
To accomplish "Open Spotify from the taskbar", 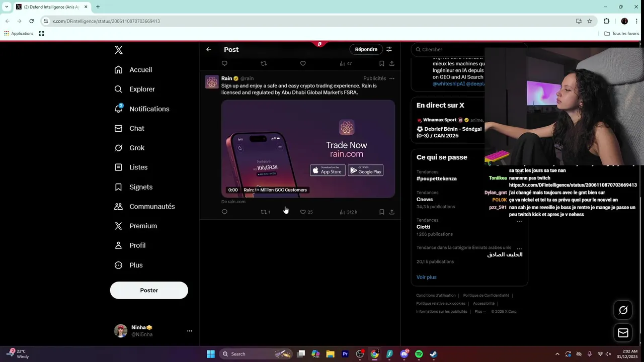I will pyautogui.click(x=419, y=354).
